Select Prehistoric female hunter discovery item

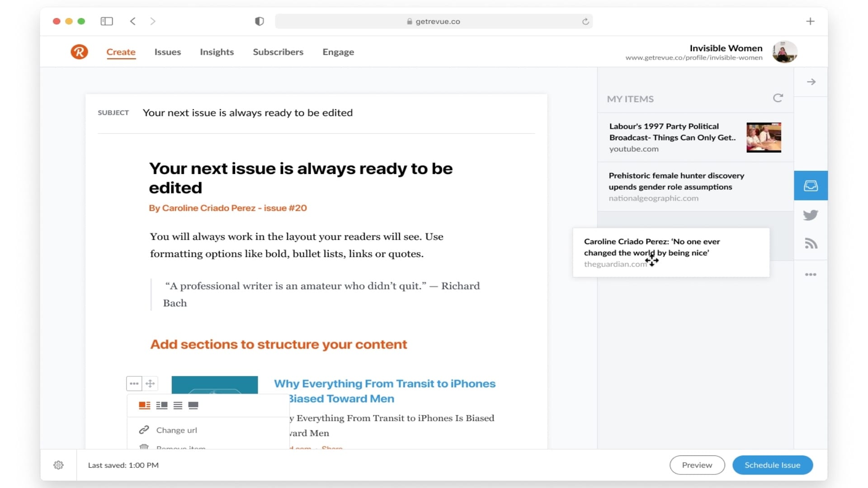[x=695, y=187]
